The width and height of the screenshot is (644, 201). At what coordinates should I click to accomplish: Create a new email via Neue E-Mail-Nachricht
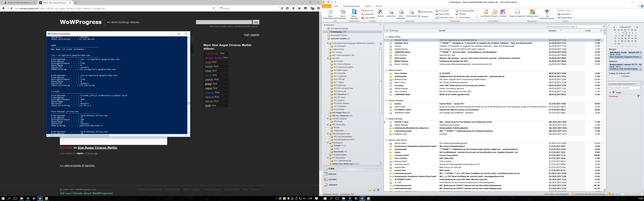[x=330, y=14]
